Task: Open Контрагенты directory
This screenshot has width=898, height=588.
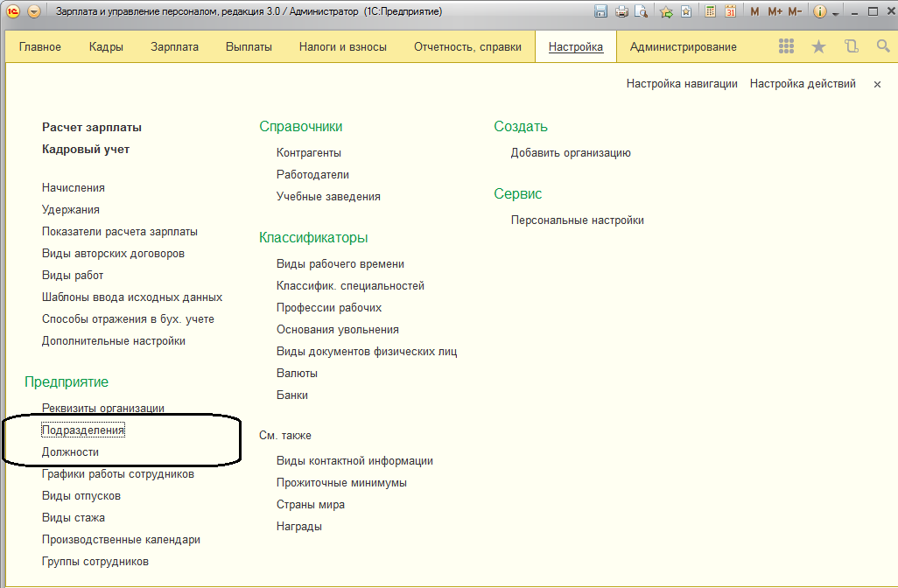Action: pyautogui.click(x=309, y=153)
